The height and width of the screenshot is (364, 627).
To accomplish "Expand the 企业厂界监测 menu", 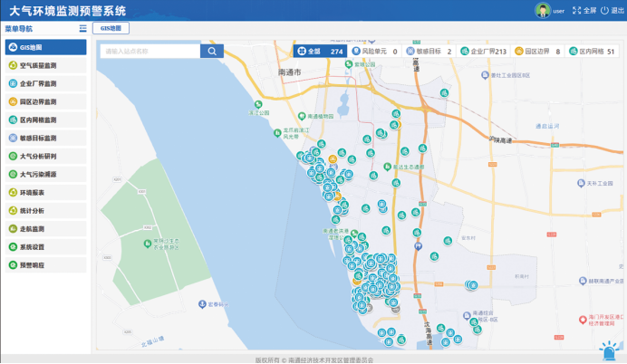I will 44,83.
